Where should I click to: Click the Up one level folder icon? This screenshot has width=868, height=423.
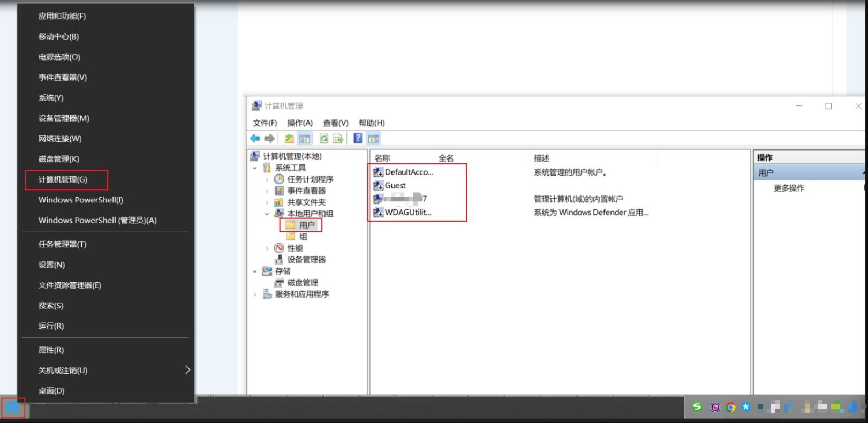click(x=289, y=139)
